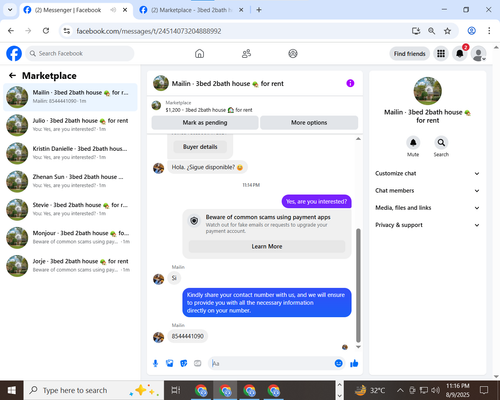Open conversation information purple icon
This screenshot has width=500, height=400.
350,83
